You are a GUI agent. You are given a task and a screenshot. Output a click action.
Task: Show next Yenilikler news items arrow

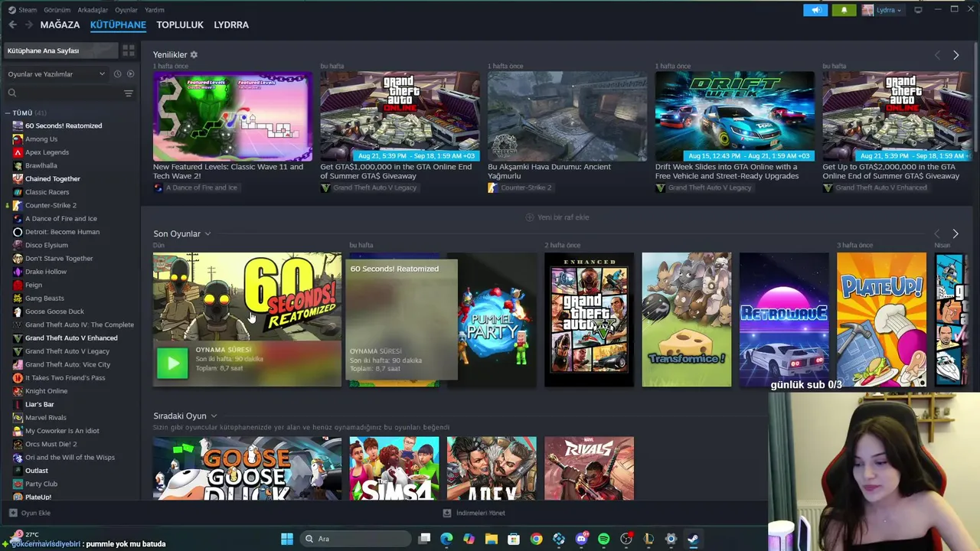tap(955, 55)
